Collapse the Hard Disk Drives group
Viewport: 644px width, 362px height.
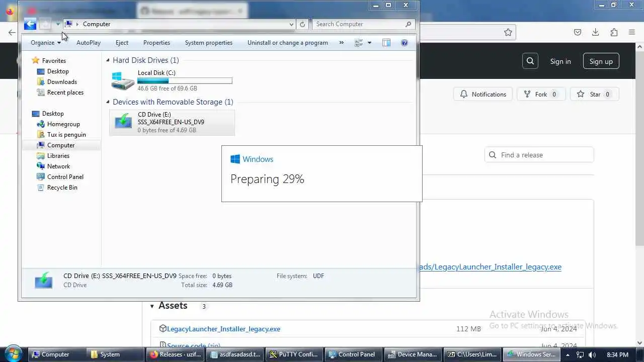pos(108,60)
